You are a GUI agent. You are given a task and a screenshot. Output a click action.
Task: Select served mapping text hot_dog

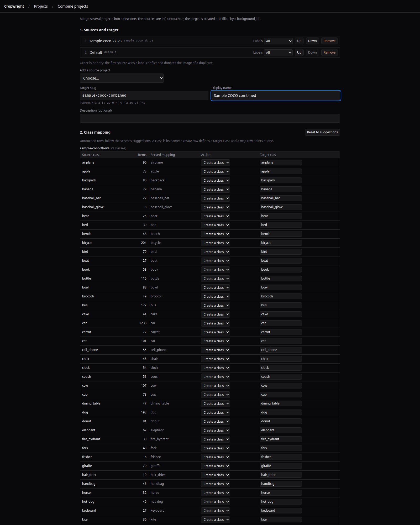(157, 502)
